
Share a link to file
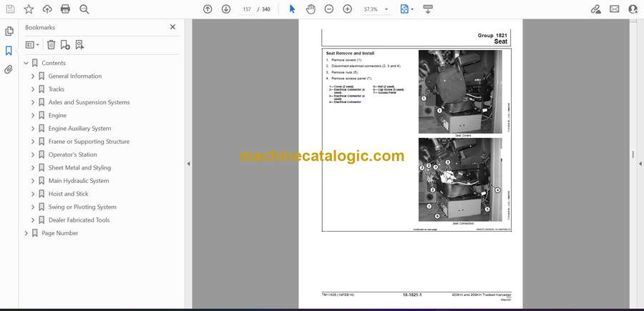(x=595, y=9)
